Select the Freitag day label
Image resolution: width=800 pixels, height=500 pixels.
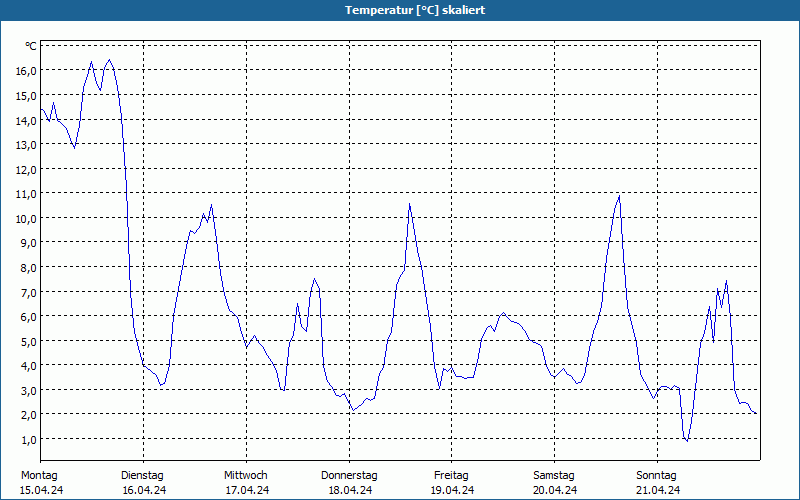pyautogui.click(x=452, y=475)
